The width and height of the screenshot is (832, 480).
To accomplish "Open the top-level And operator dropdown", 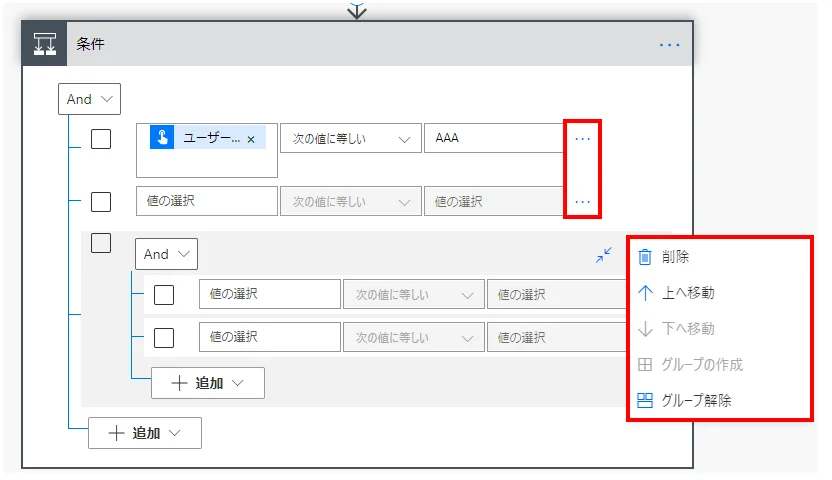I will click(89, 99).
